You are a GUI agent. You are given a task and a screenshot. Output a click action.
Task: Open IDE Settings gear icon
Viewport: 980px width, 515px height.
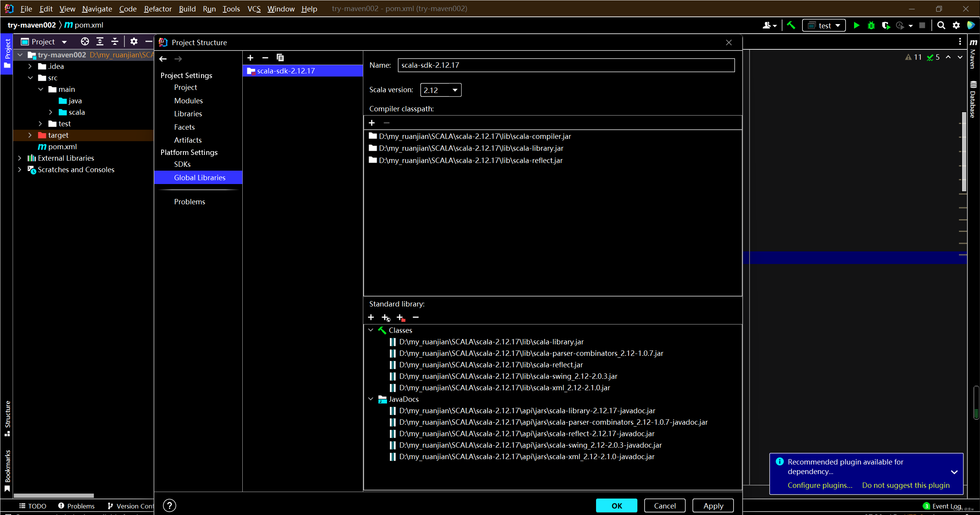pos(956,25)
